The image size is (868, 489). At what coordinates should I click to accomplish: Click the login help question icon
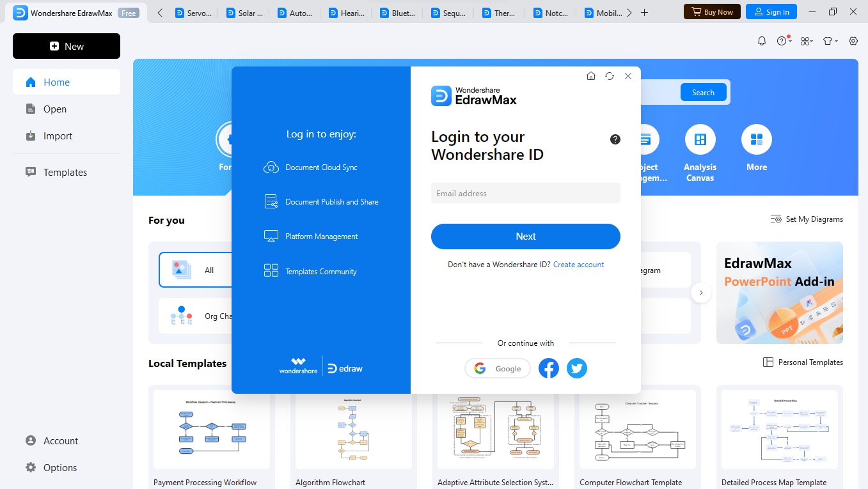615,139
